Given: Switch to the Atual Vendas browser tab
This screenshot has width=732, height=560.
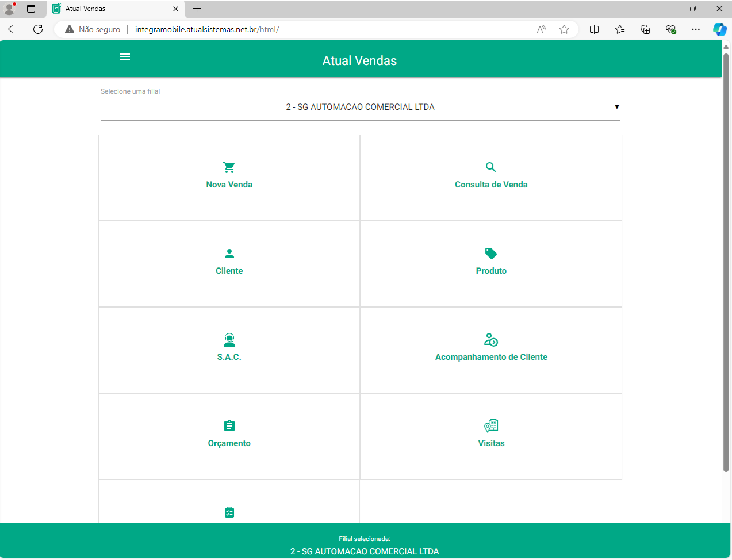Looking at the screenshot, I should (115, 9).
